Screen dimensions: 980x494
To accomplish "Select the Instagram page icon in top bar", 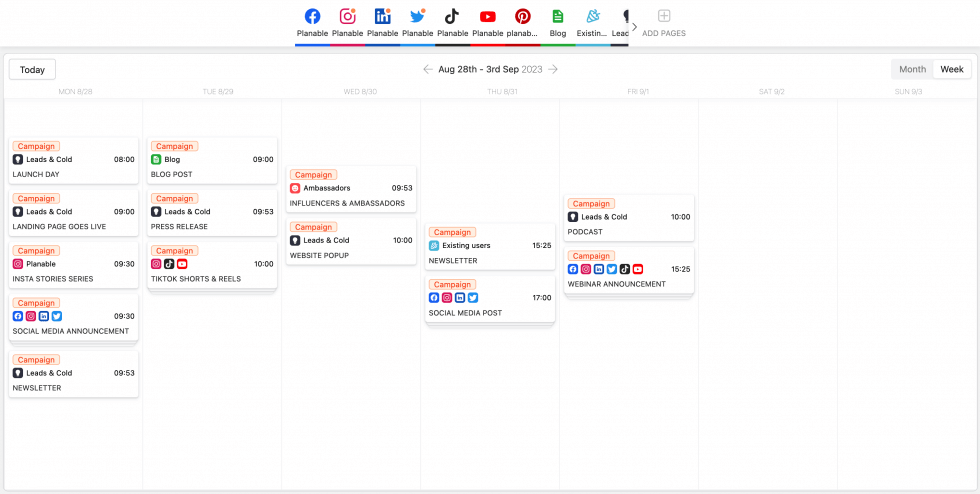I will click(348, 17).
